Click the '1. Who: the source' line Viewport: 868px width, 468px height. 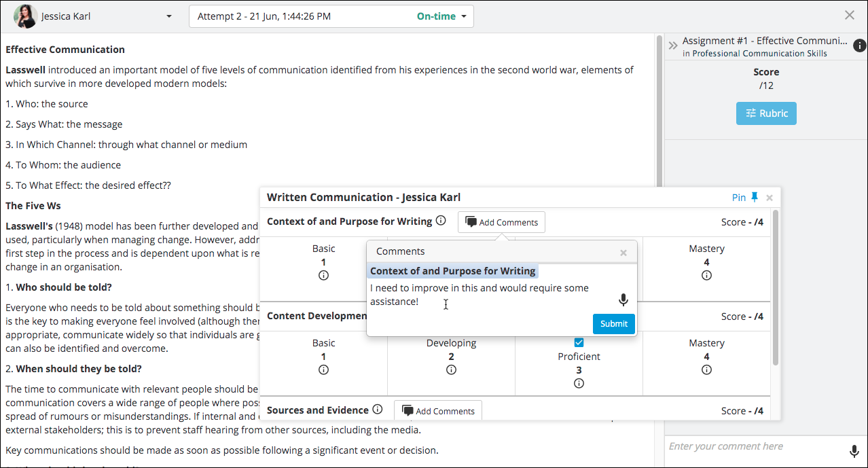pos(47,104)
